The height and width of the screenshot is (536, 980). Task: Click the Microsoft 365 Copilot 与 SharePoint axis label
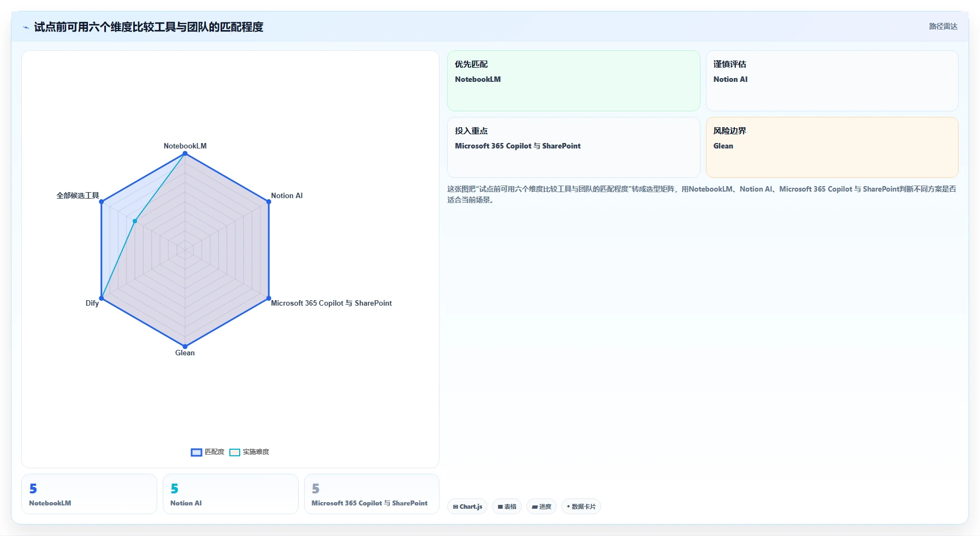[x=331, y=303]
